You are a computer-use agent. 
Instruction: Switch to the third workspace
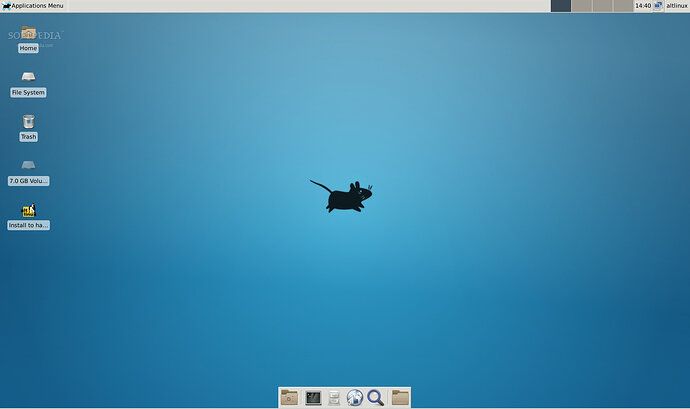click(602, 6)
